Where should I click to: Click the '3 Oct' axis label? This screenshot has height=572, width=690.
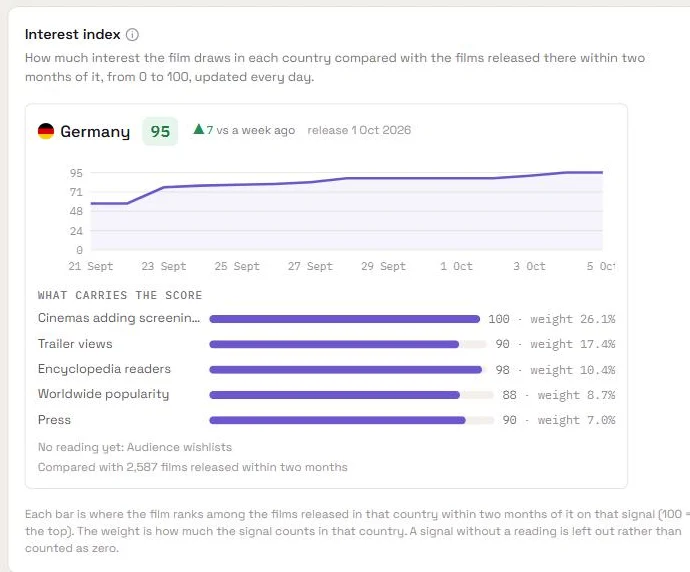529,266
